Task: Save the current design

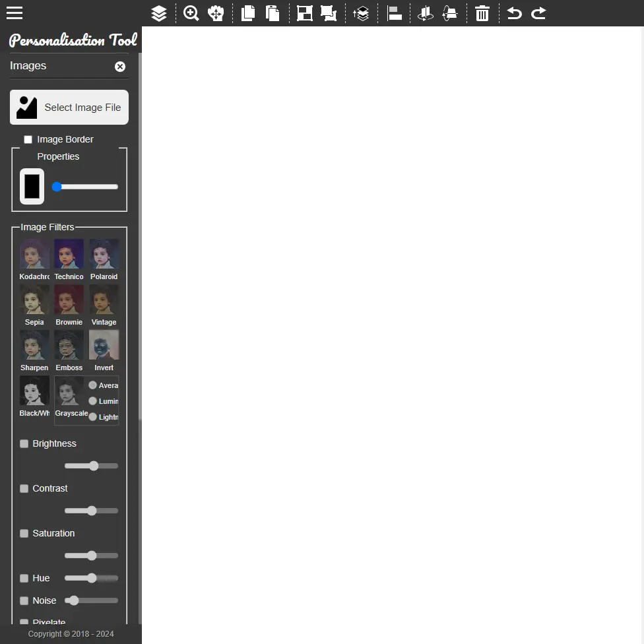Action: (304, 13)
